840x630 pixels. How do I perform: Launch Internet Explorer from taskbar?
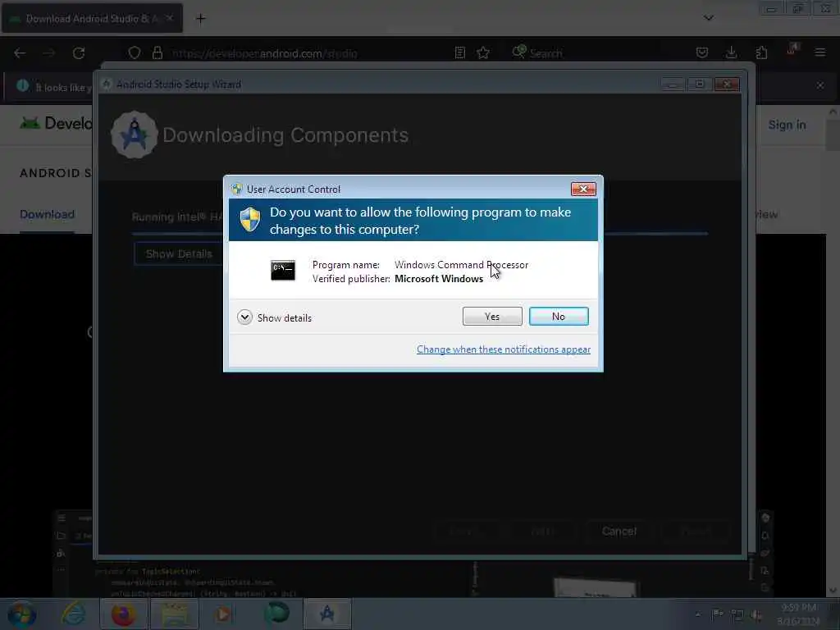click(x=73, y=614)
